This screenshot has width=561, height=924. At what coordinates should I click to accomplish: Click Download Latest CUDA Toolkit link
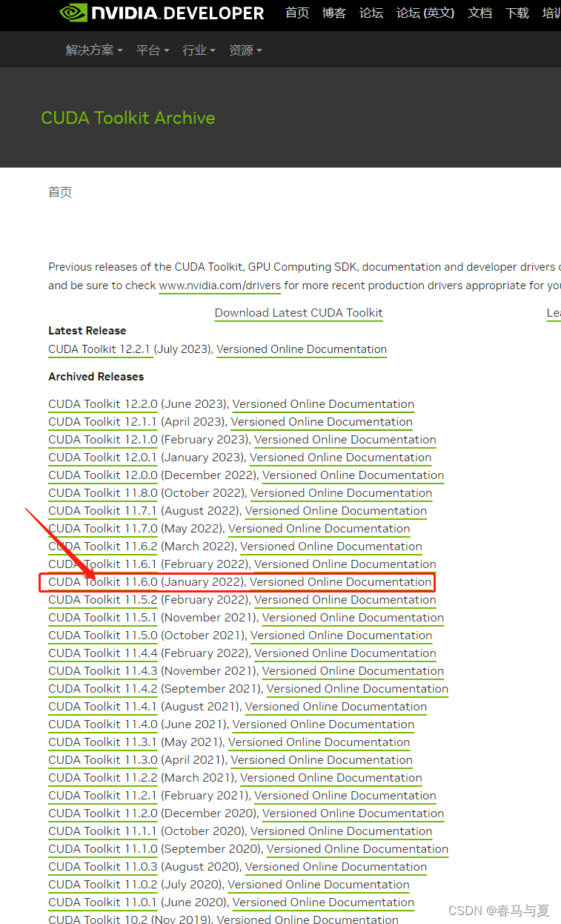(x=299, y=313)
